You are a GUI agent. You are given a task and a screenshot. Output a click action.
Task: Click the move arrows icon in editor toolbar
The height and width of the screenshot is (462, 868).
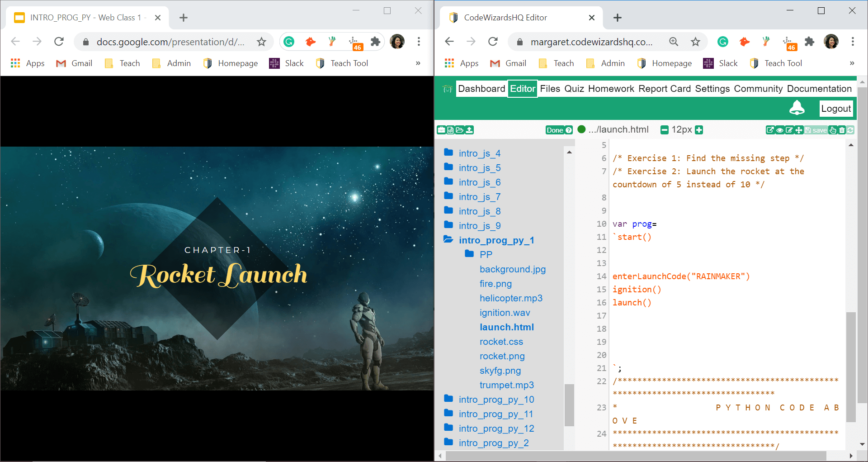coord(799,130)
